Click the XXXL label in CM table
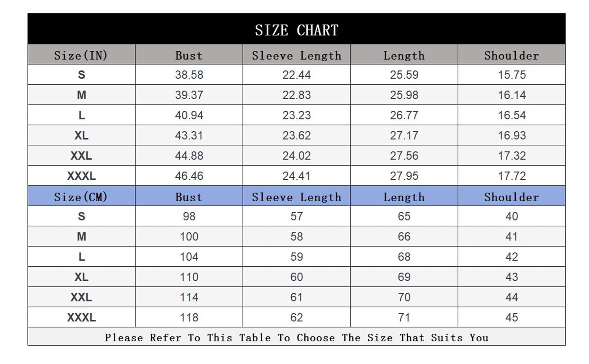The image size is (589, 364). click(x=81, y=317)
